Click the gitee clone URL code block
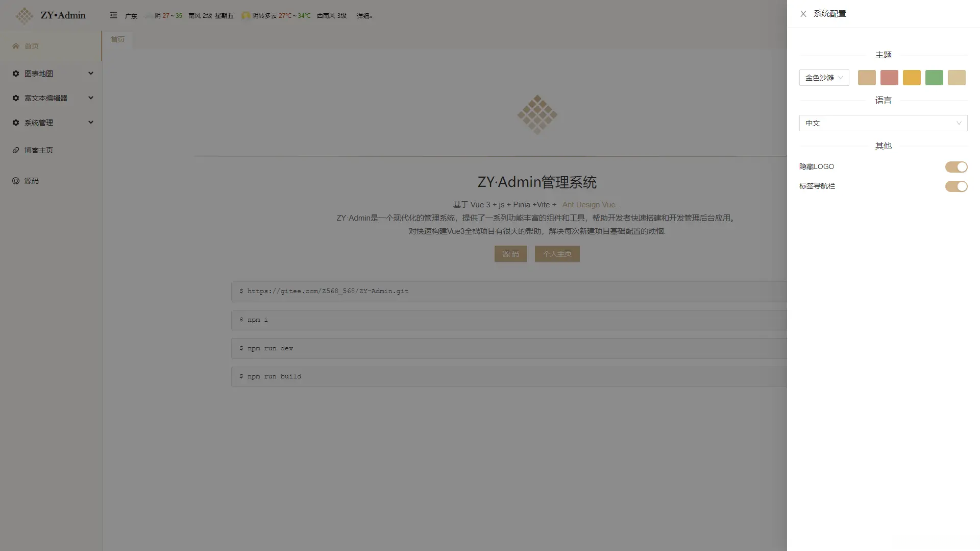The image size is (980, 551). [x=509, y=292]
